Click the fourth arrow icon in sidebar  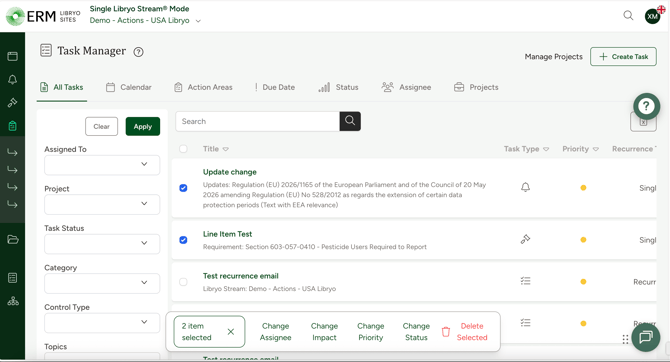tap(12, 205)
